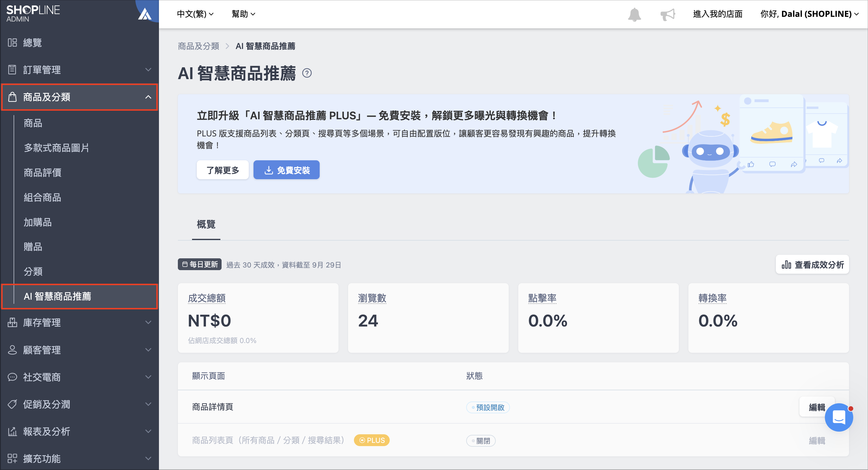
Task: Open the live chat bubble widget
Action: 838,417
